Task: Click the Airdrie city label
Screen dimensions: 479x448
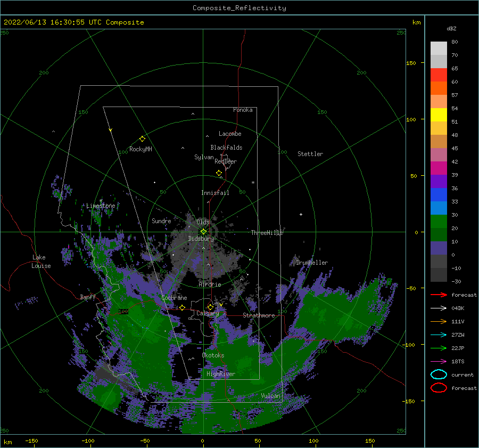Action: (x=210, y=284)
